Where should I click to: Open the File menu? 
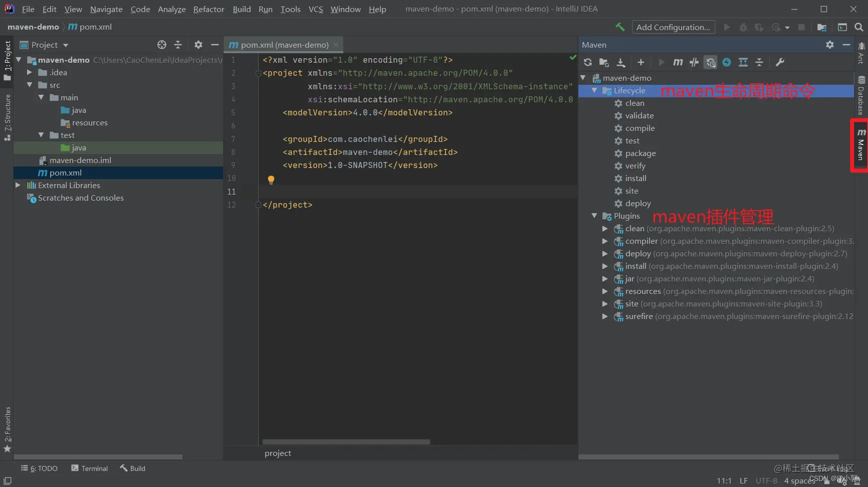click(x=28, y=9)
